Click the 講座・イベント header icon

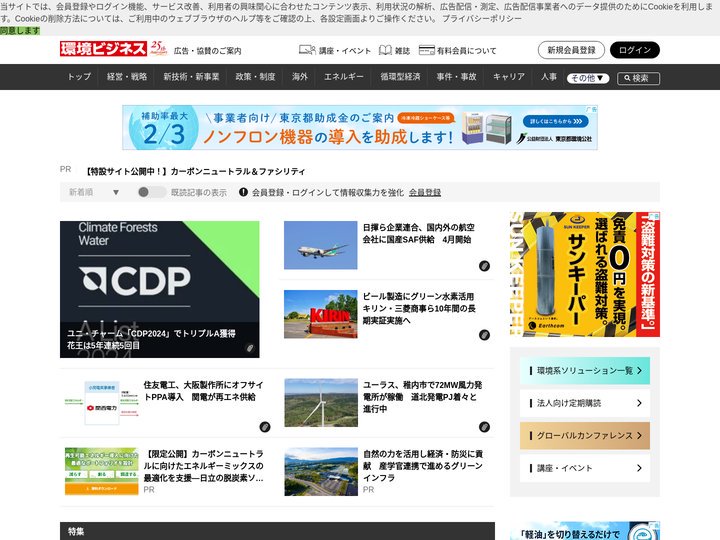(307, 50)
